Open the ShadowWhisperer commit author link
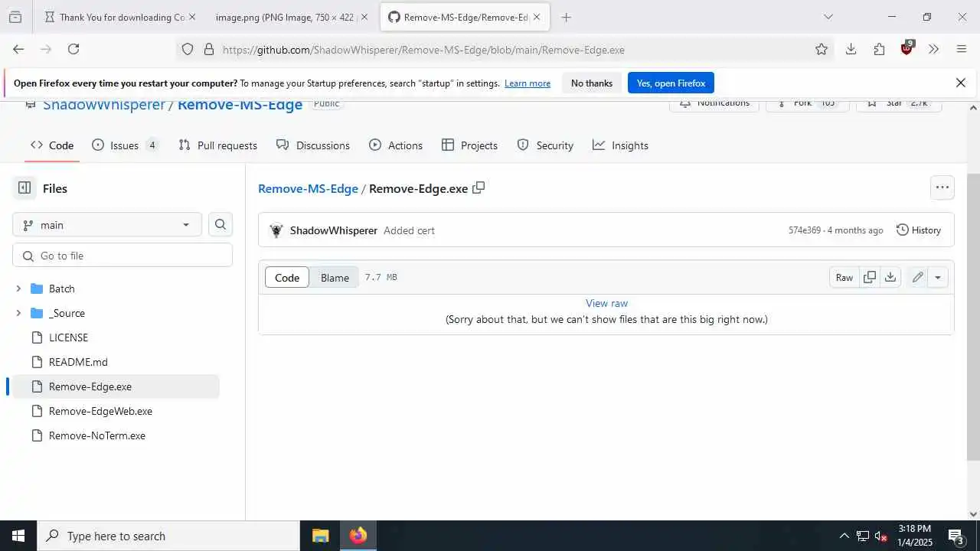The image size is (980, 551). (334, 230)
